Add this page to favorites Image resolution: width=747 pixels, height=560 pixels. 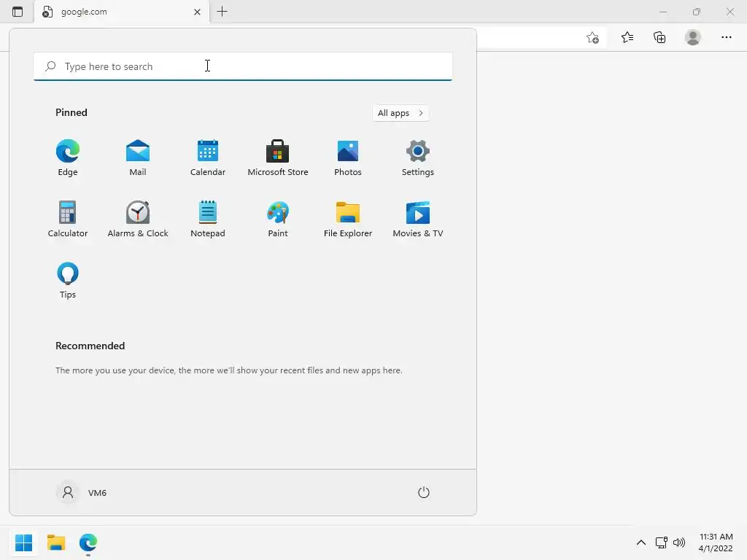click(x=592, y=37)
